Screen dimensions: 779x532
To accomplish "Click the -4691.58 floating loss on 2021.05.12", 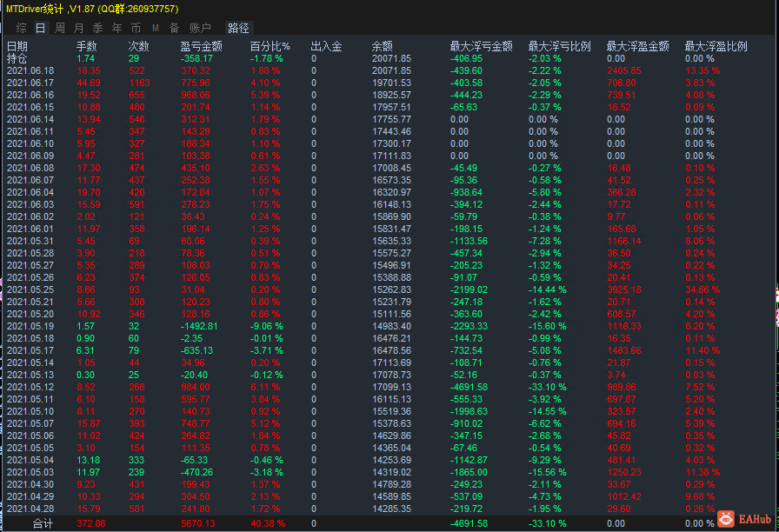I will (469, 388).
